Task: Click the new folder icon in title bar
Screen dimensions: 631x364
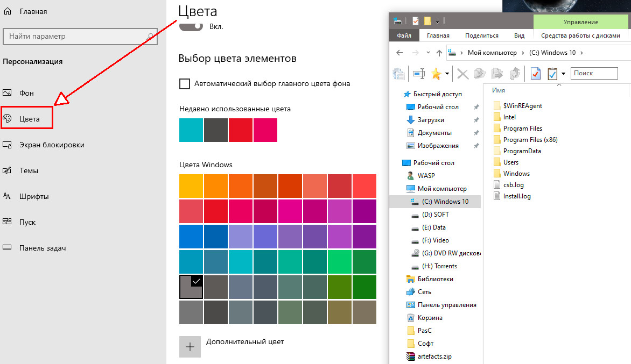Action: tap(427, 21)
